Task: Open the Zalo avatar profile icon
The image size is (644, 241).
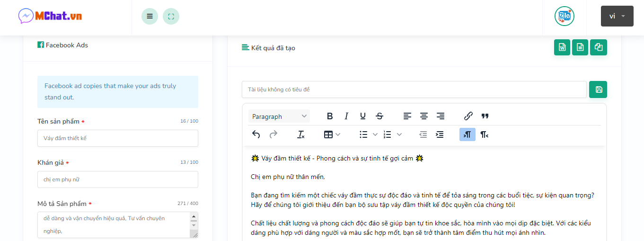Action: point(565,16)
